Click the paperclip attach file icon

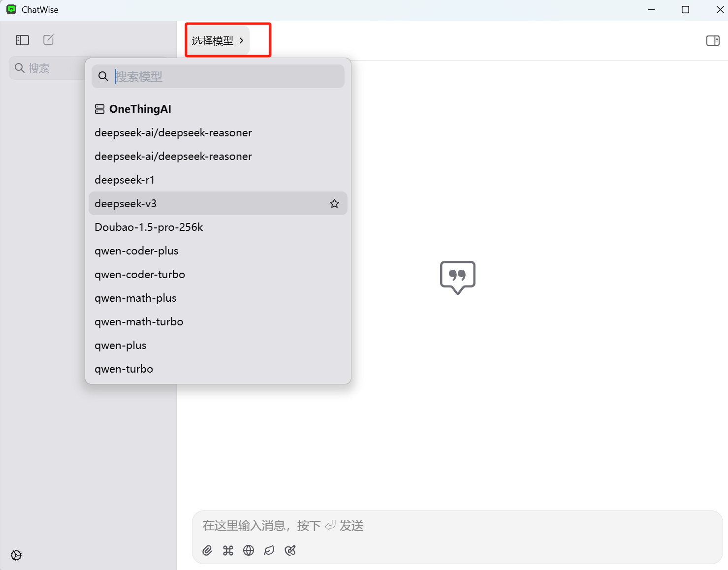tap(207, 550)
